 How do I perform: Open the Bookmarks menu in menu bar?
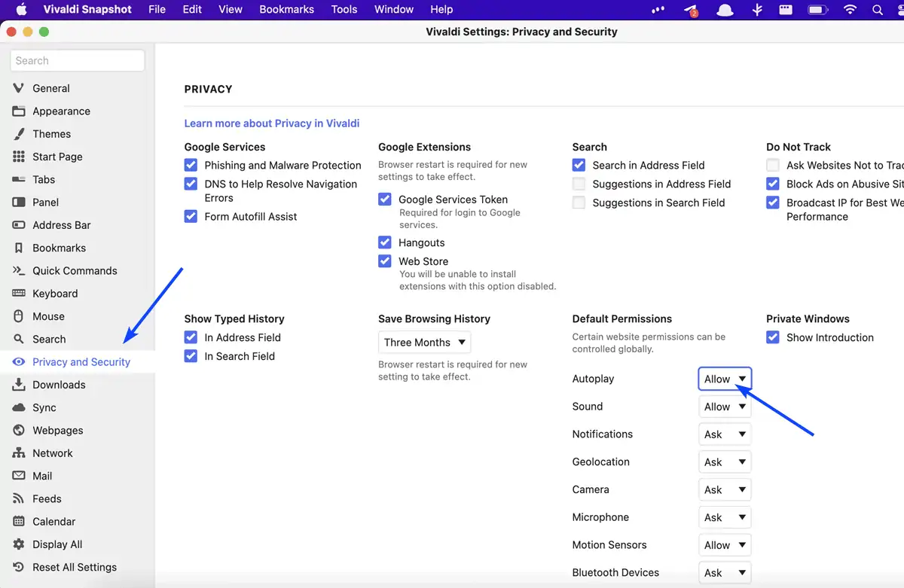coord(286,10)
